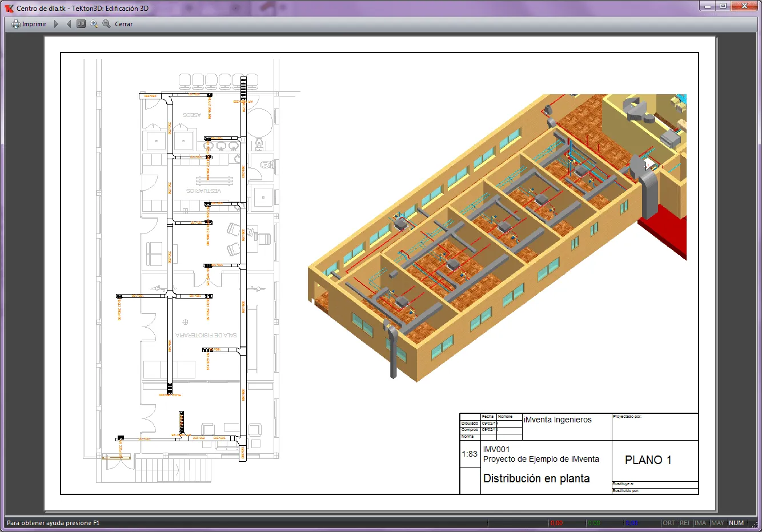This screenshot has width=762, height=532.
Task: Click the MAY status indicator
Action: (x=717, y=523)
